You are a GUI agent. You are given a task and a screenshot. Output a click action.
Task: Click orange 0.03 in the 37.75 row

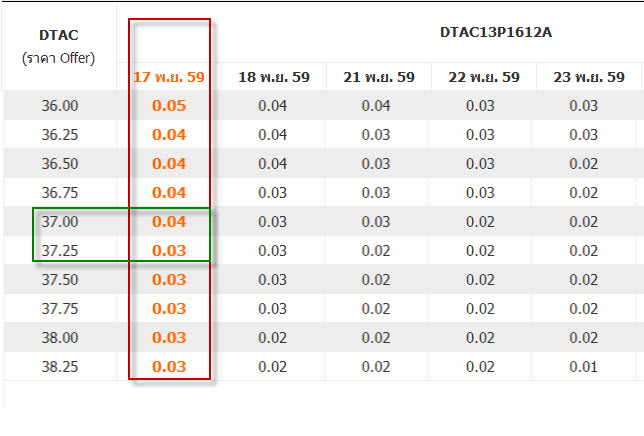(x=169, y=309)
